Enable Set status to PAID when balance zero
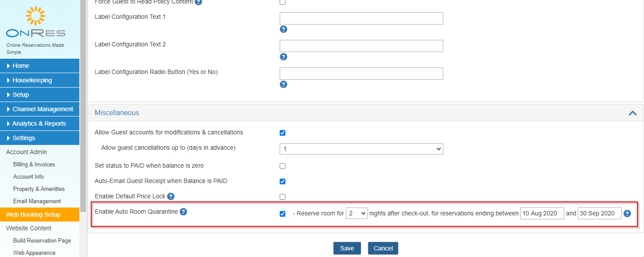 [x=282, y=166]
